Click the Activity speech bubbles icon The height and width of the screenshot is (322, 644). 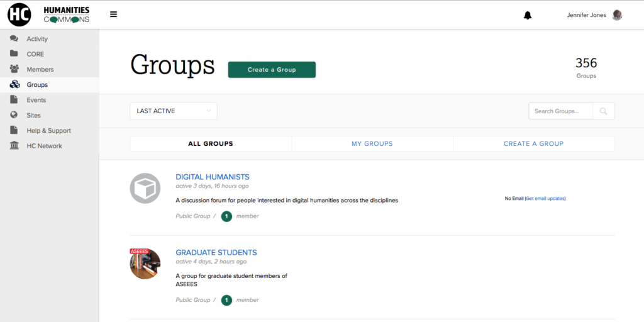click(x=14, y=39)
